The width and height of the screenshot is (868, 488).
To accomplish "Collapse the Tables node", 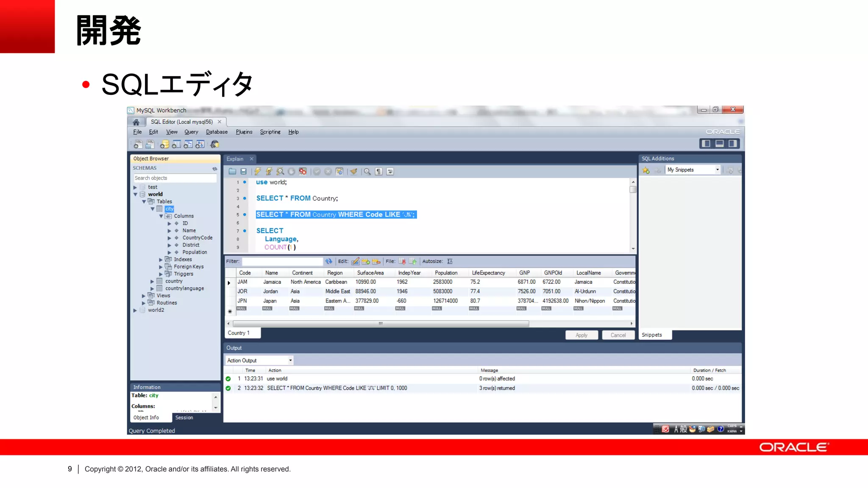I will (144, 202).
